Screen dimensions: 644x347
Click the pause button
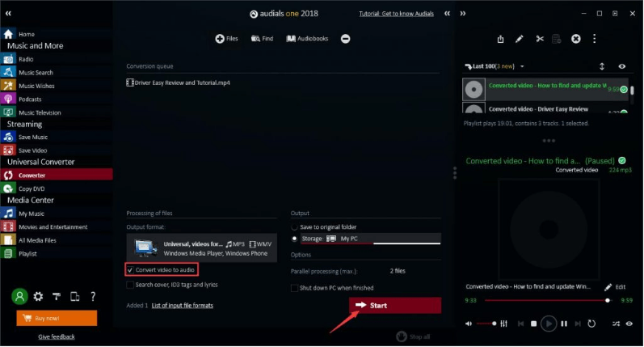[564, 324]
